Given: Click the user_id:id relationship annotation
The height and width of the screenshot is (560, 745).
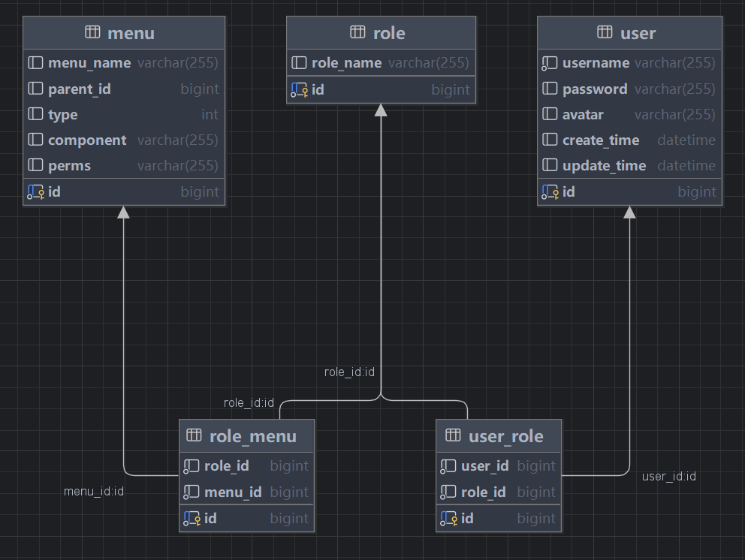Looking at the screenshot, I should pos(668,476).
